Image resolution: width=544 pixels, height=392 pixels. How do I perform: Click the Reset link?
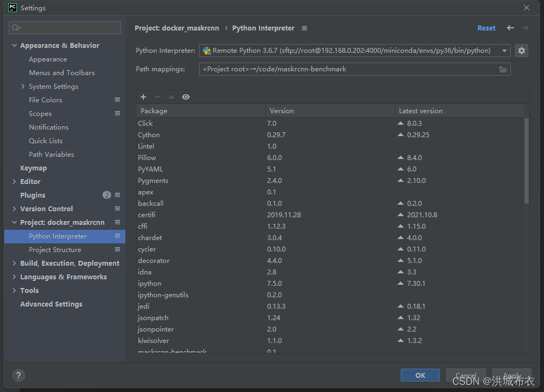tap(486, 28)
